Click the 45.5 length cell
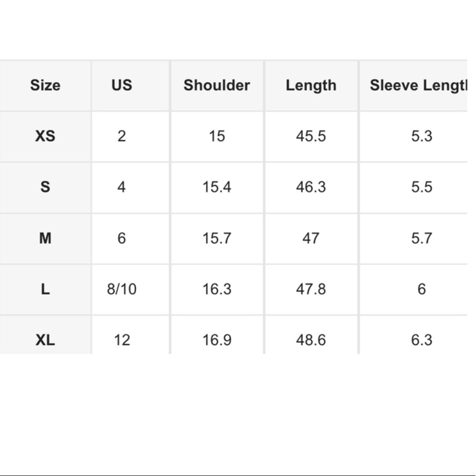476x476 pixels. click(x=311, y=136)
